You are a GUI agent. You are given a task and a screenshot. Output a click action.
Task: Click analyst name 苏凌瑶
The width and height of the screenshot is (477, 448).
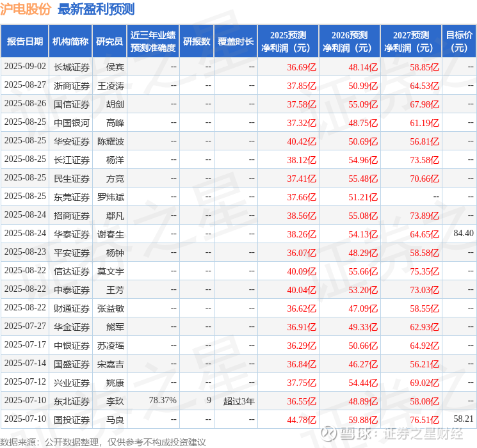(x=111, y=346)
